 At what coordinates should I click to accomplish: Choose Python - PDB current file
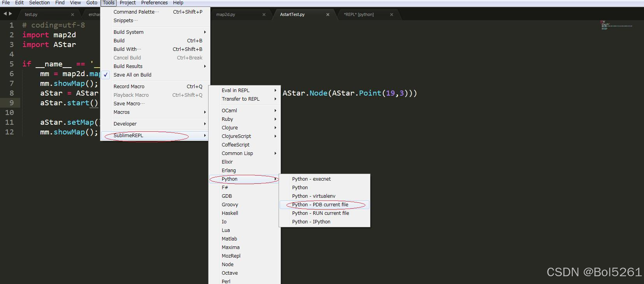325,205
